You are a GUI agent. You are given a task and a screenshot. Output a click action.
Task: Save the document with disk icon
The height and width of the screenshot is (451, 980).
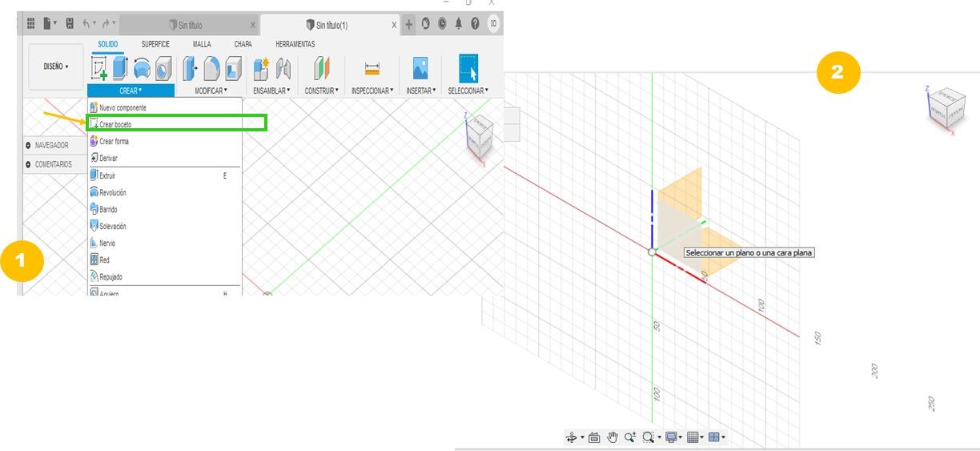coord(70,24)
